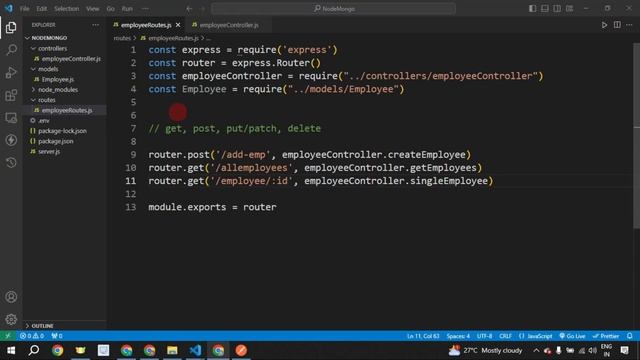Close the employeeRoutes.js tab

click(x=178, y=25)
